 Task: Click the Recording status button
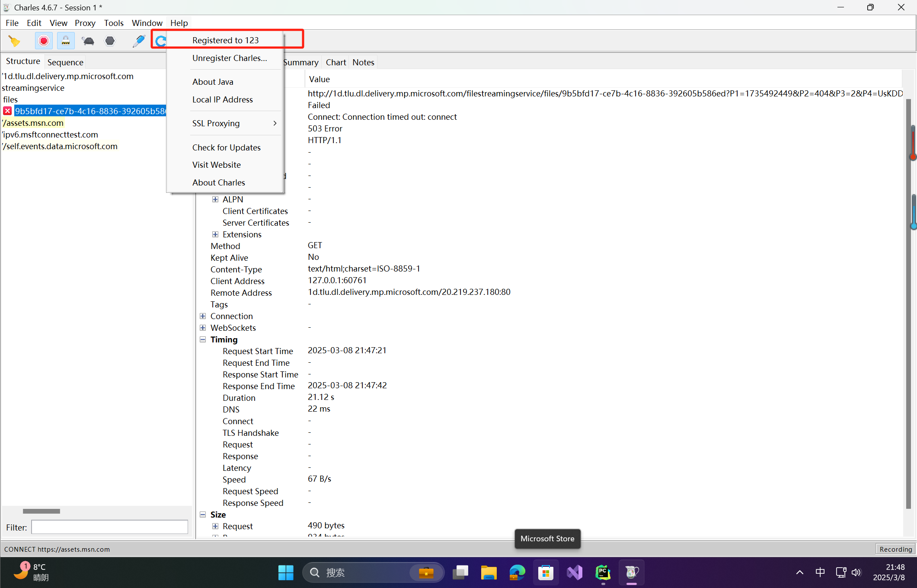pyautogui.click(x=895, y=549)
